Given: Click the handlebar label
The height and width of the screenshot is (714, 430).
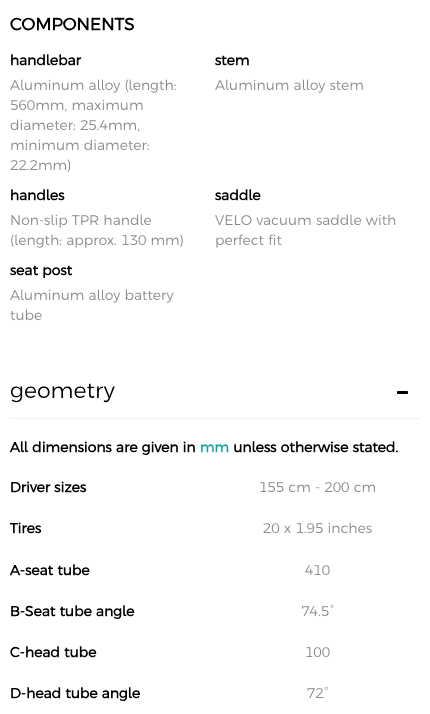Looking at the screenshot, I should (46, 60).
